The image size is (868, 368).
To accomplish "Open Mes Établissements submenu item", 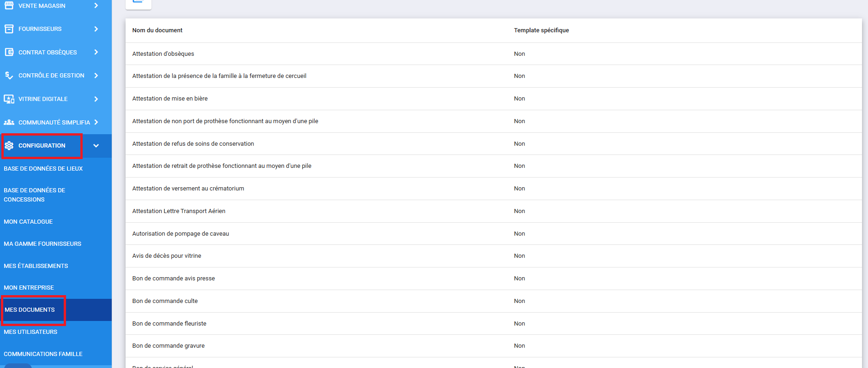I will pyautogui.click(x=36, y=266).
